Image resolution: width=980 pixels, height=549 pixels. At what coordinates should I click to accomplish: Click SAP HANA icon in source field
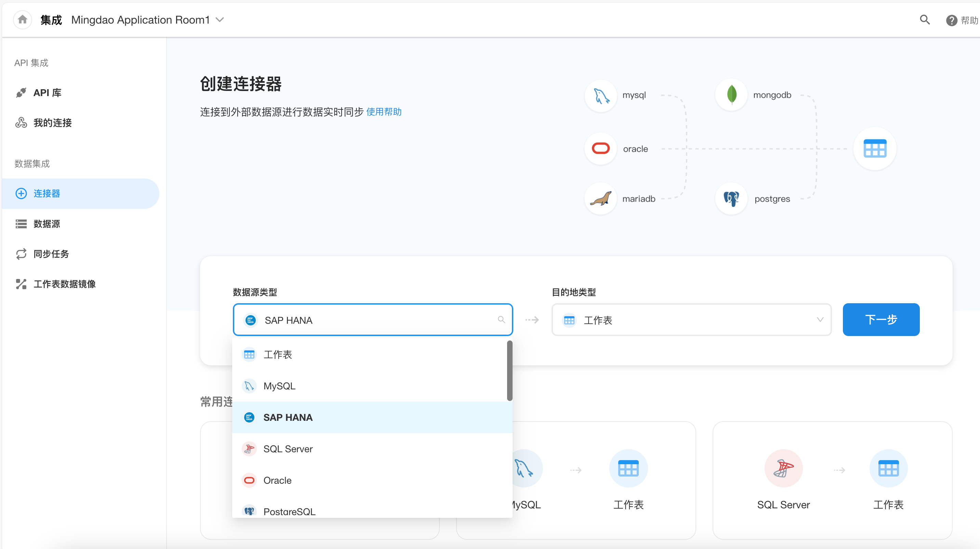click(250, 320)
